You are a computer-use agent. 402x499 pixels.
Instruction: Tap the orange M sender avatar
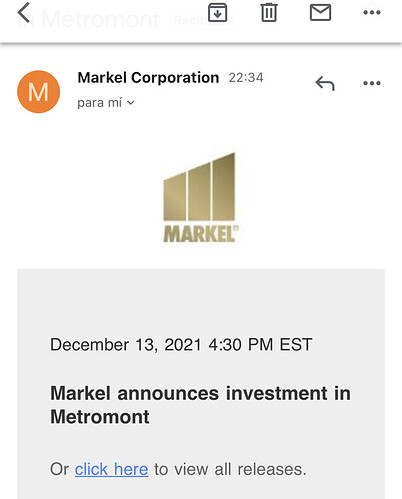38,92
